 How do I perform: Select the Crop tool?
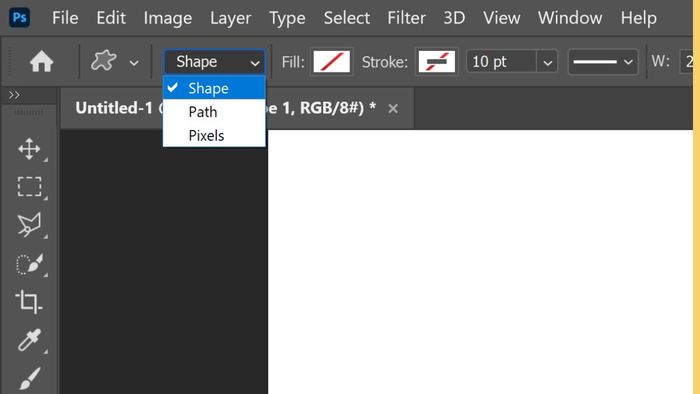point(29,302)
